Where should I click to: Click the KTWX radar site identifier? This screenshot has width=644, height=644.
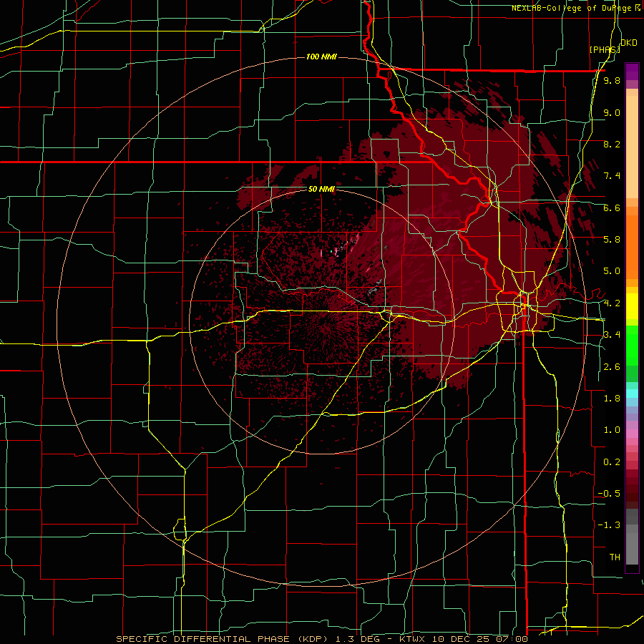[413, 639]
